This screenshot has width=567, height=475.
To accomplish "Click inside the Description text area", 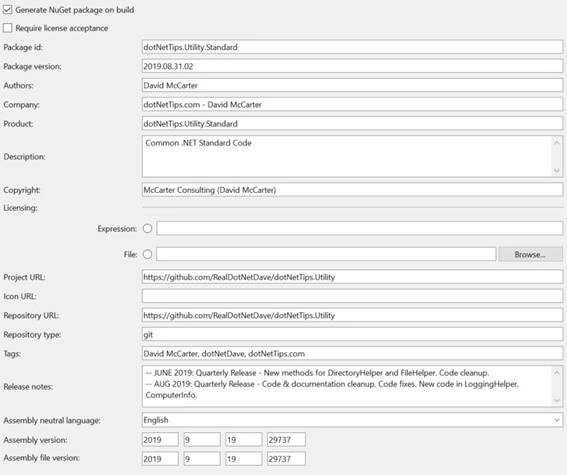I will coord(347,156).
